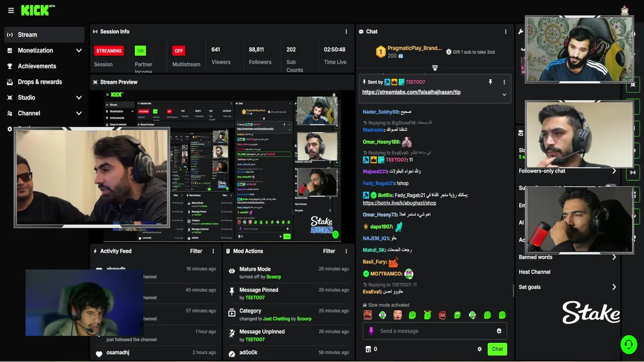Viewport: 644px width, 362px height.
Task: Collapse the gift leaderboard using the handle icon
Action: 435,68
